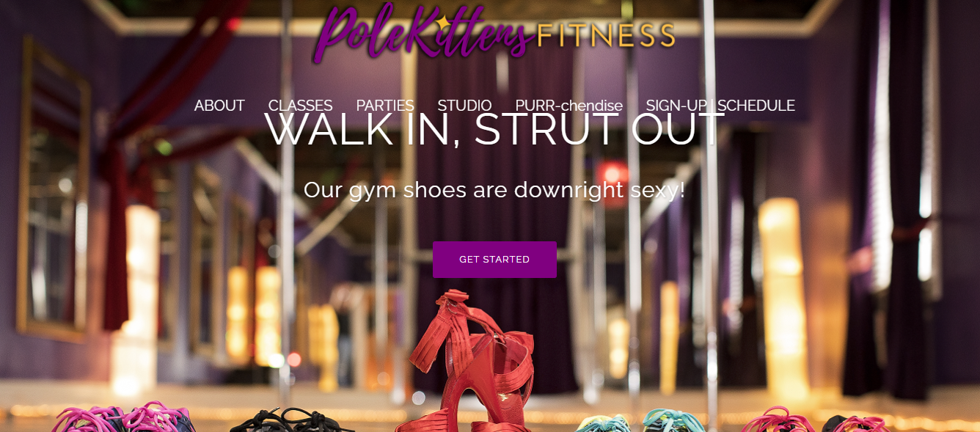The image size is (980, 432).
Task: Click the purple GET STARTED button
Action: [494, 260]
